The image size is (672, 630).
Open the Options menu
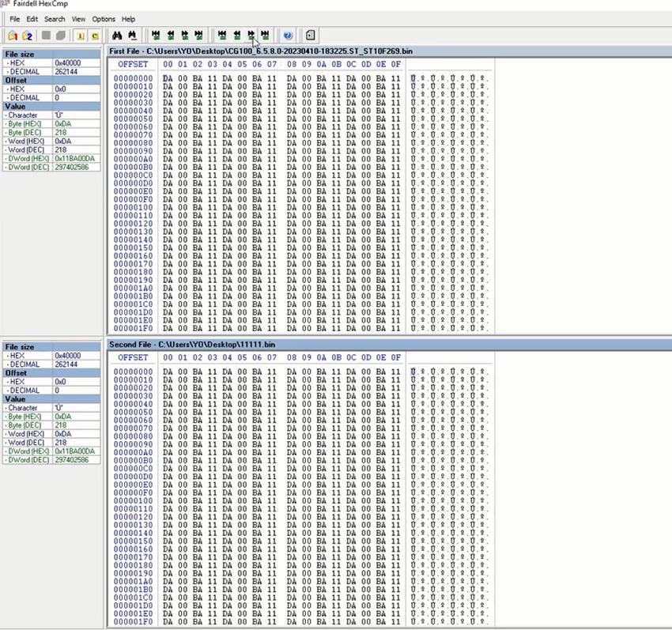(104, 19)
